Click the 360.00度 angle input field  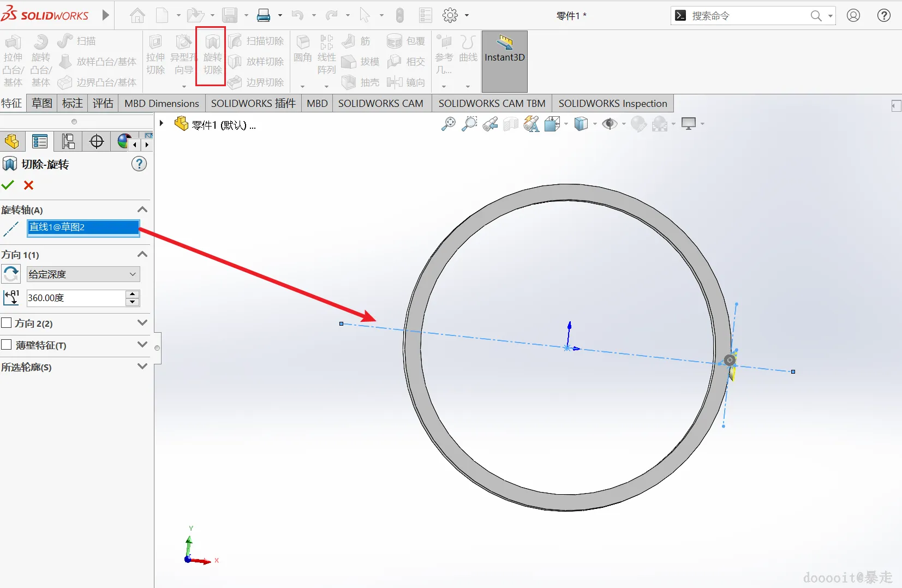(76, 298)
